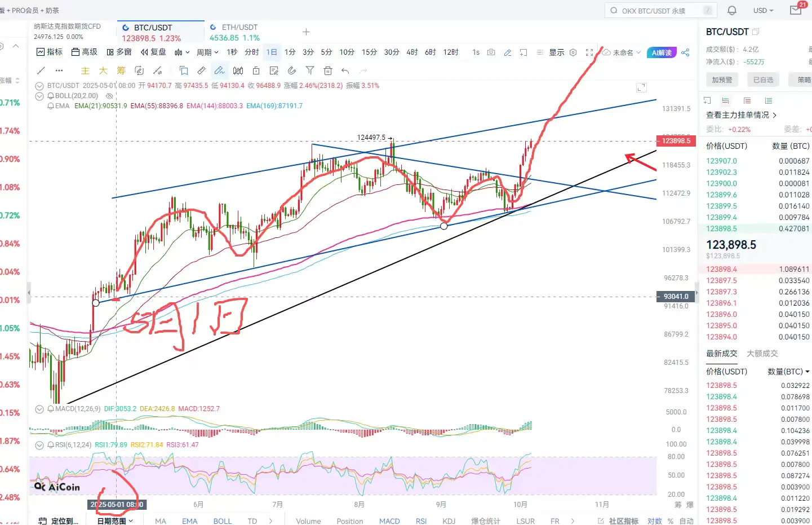
Task: Add a new chart tab
Action: pyautogui.click(x=306, y=32)
